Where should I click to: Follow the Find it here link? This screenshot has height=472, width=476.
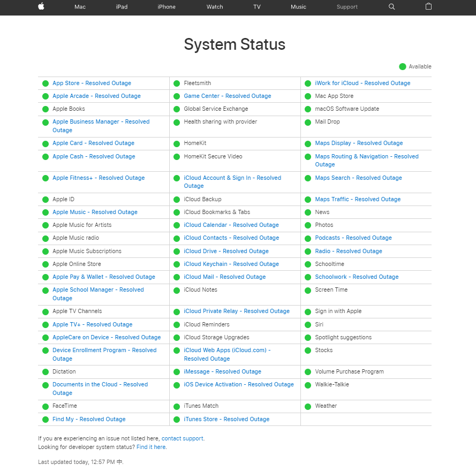(x=151, y=447)
